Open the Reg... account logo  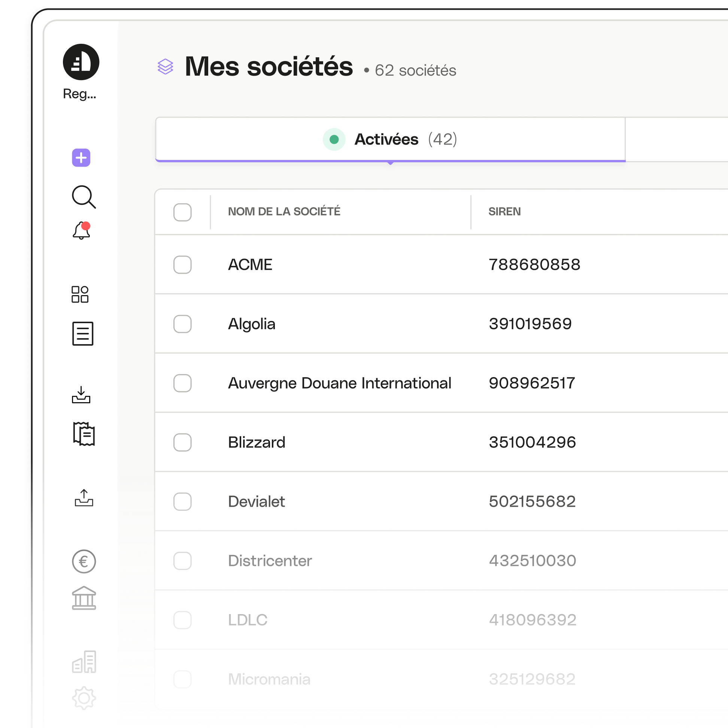[x=81, y=62]
